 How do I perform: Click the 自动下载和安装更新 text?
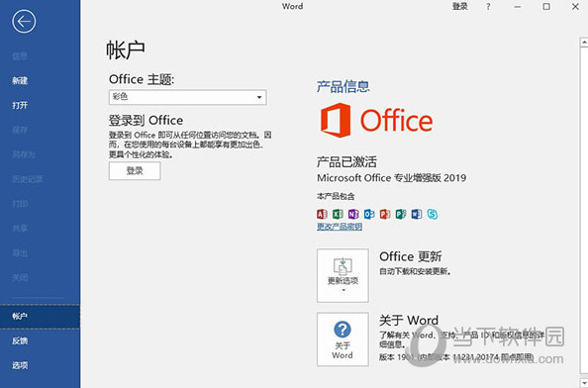pyautogui.click(x=415, y=271)
